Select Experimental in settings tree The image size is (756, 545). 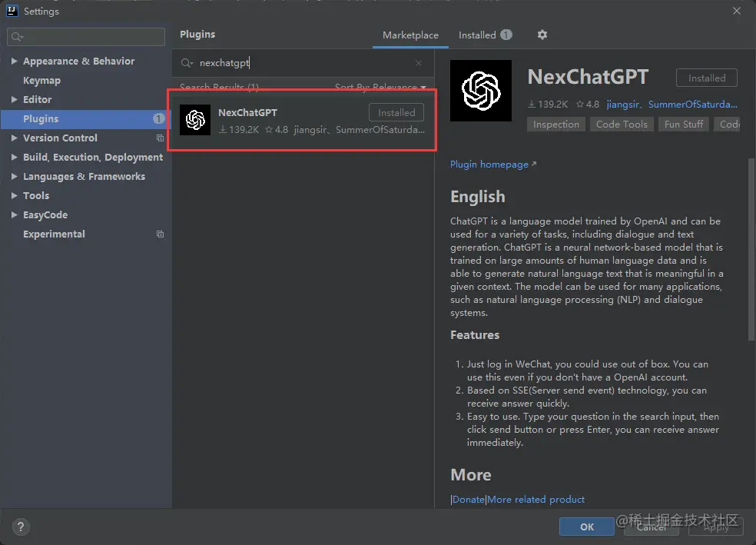(54, 234)
